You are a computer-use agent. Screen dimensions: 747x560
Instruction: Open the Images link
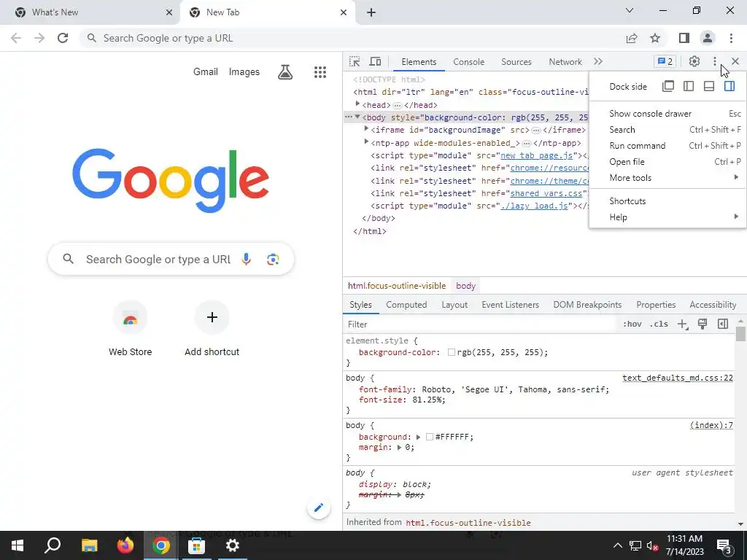tap(244, 72)
